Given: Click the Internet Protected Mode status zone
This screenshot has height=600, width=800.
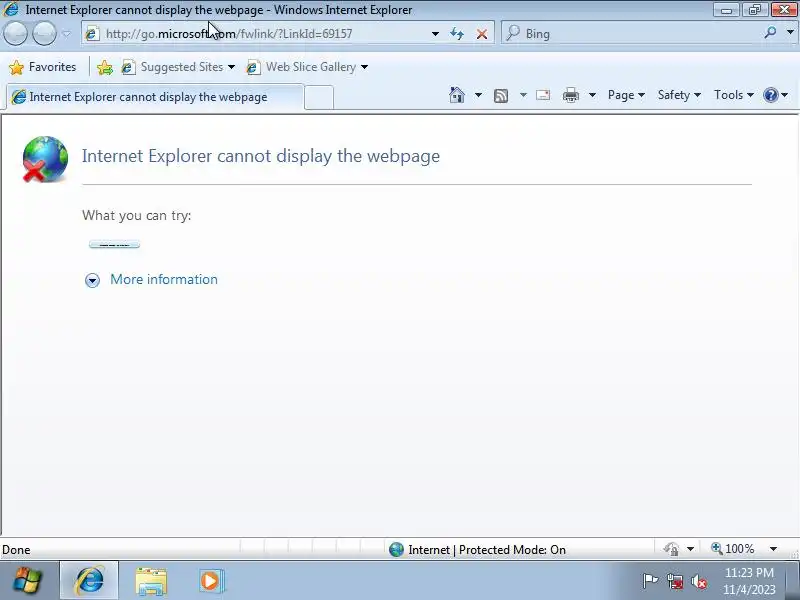Looking at the screenshot, I should pos(487,549).
